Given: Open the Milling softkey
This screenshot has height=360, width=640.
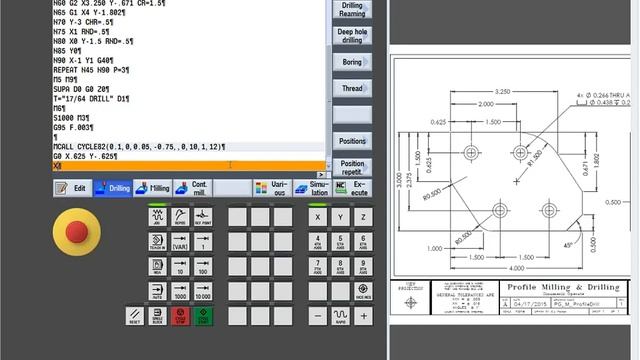Looking at the screenshot, I should (153, 188).
